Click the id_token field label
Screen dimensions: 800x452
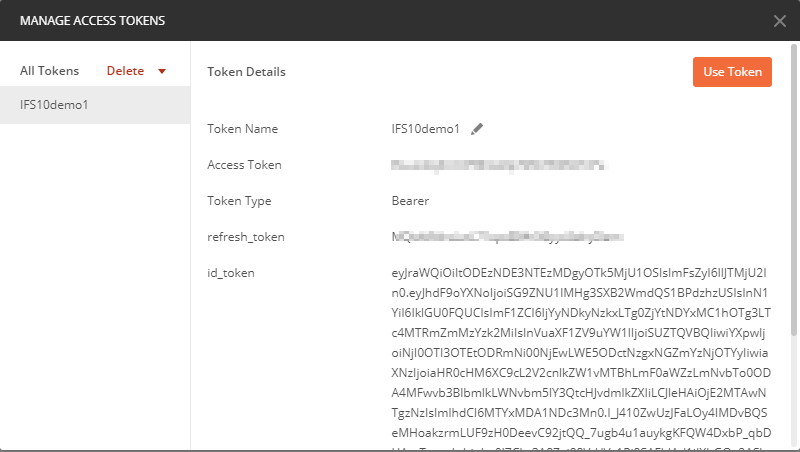point(231,273)
